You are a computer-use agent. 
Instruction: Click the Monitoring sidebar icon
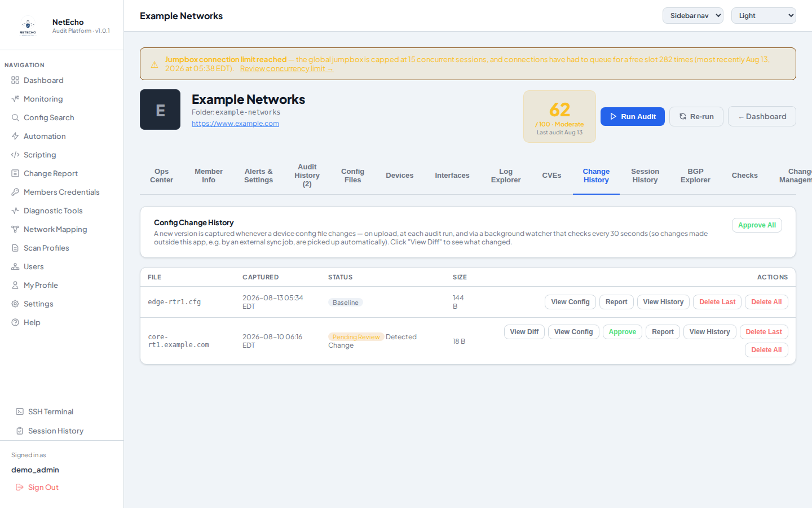(15, 99)
